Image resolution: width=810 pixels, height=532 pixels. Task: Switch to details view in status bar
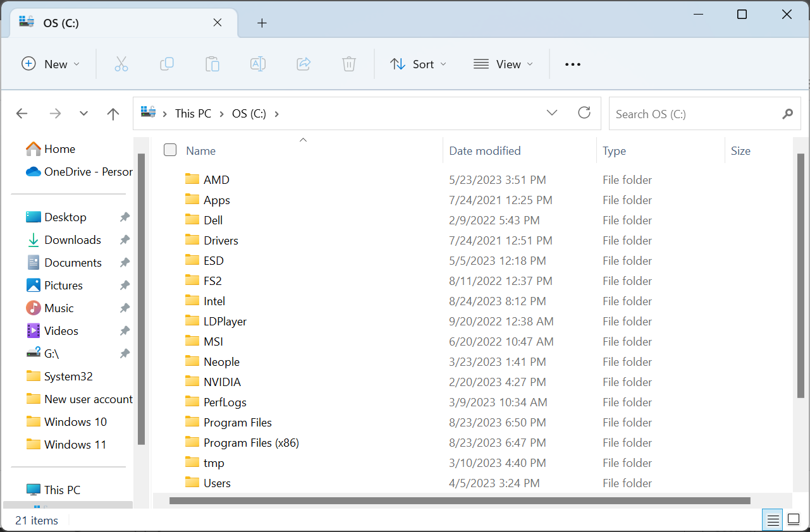click(x=773, y=521)
